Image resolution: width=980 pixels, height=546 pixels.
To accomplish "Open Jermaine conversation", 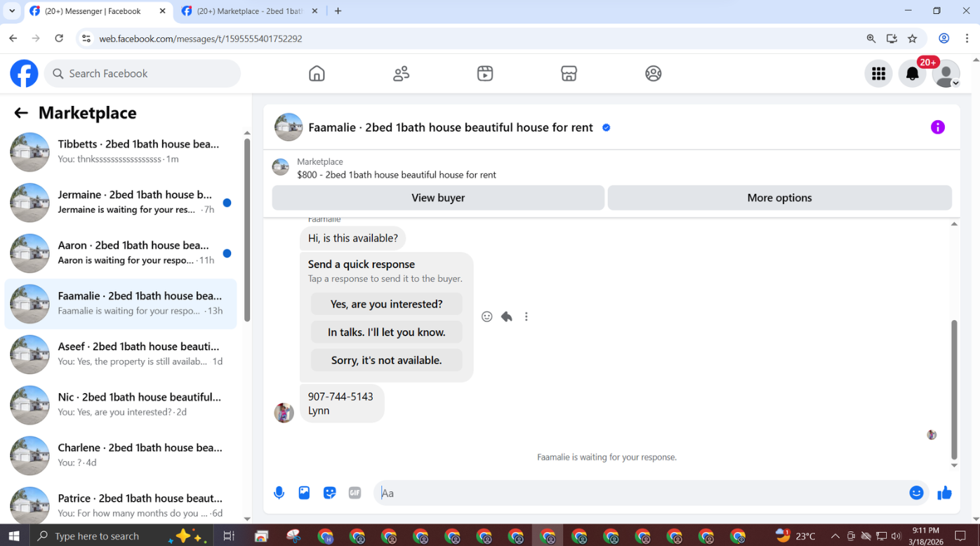I will pos(121,202).
